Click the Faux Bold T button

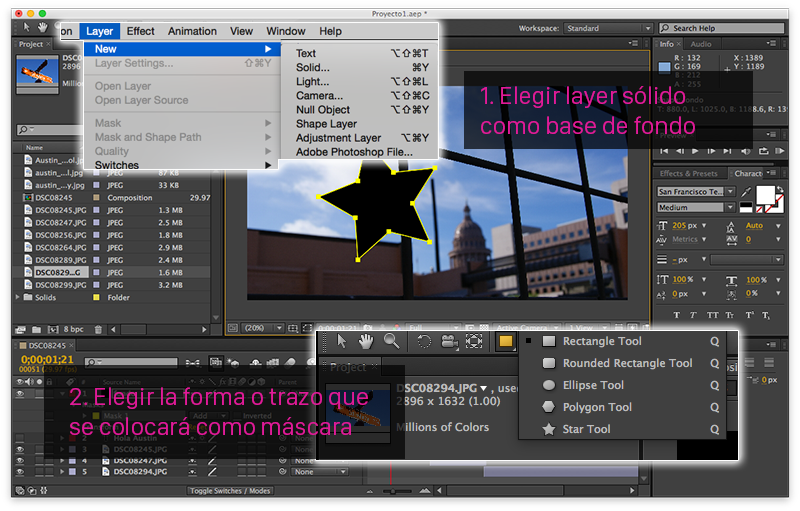pyautogui.click(x=677, y=315)
